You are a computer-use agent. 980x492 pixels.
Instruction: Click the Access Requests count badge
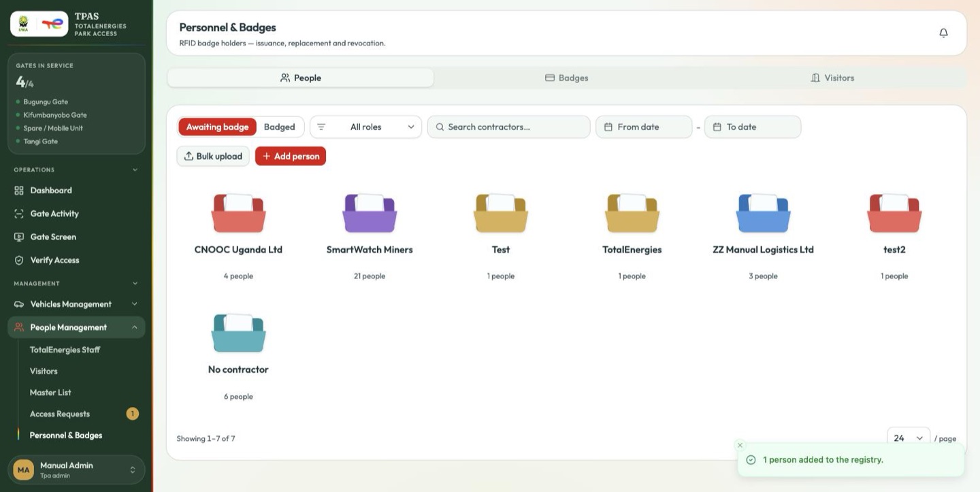pos(133,414)
